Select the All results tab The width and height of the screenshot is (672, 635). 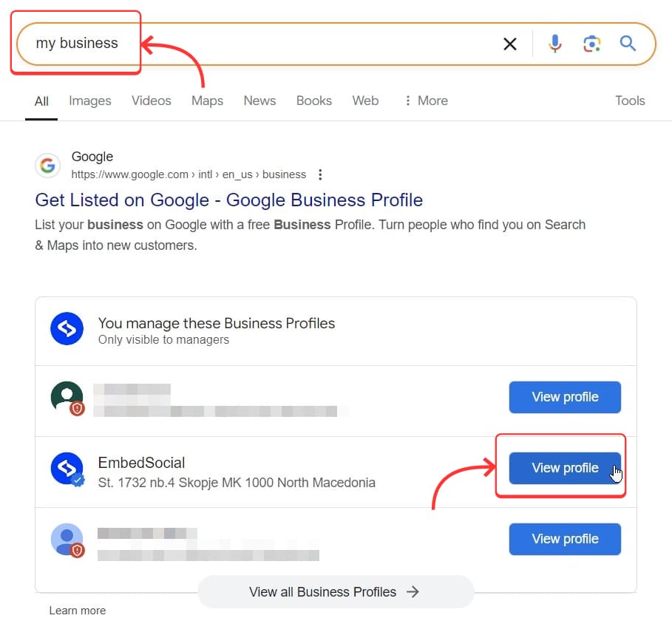[41, 101]
